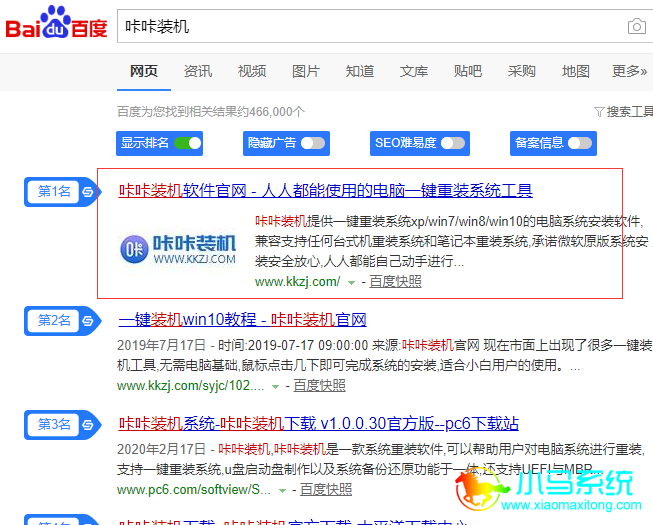Select the 网页 tab
Image resolution: width=653 pixels, height=525 pixels.
coord(144,71)
